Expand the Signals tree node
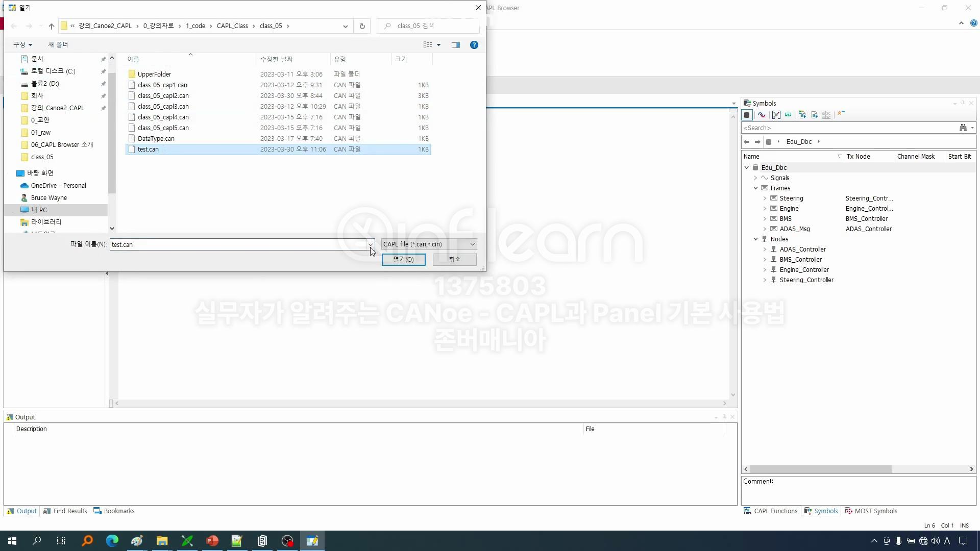Viewport: 980px width, 551px height. [x=756, y=178]
